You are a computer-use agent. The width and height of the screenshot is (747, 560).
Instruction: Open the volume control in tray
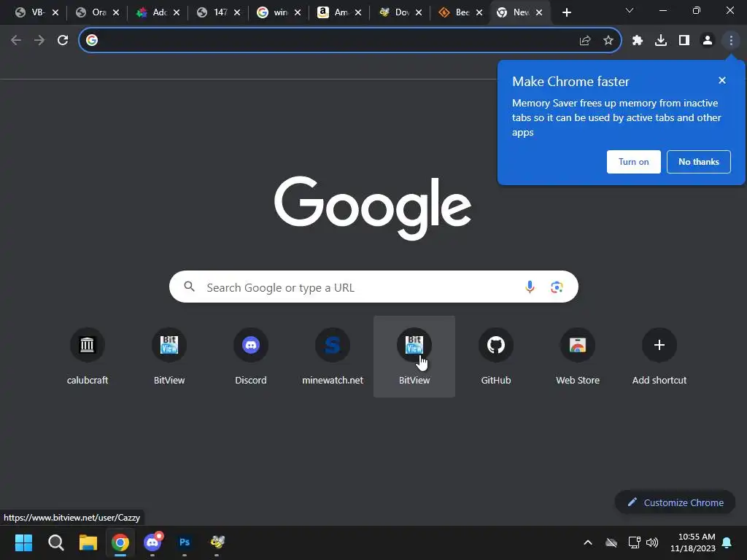point(652,542)
